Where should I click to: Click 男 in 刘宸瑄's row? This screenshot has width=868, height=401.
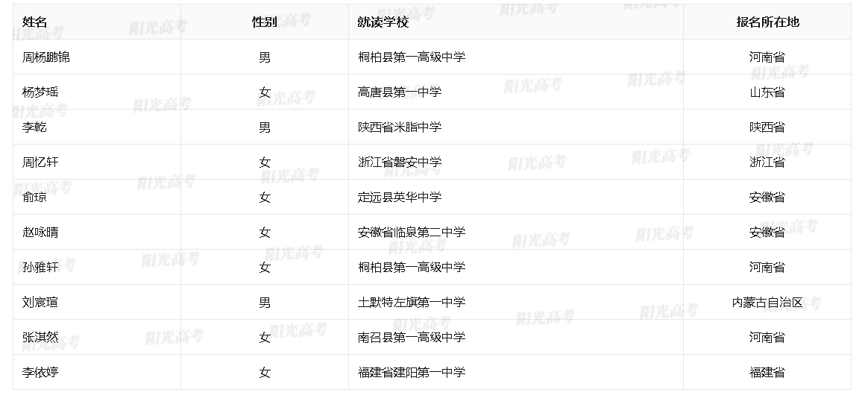pyautogui.click(x=265, y=303)
